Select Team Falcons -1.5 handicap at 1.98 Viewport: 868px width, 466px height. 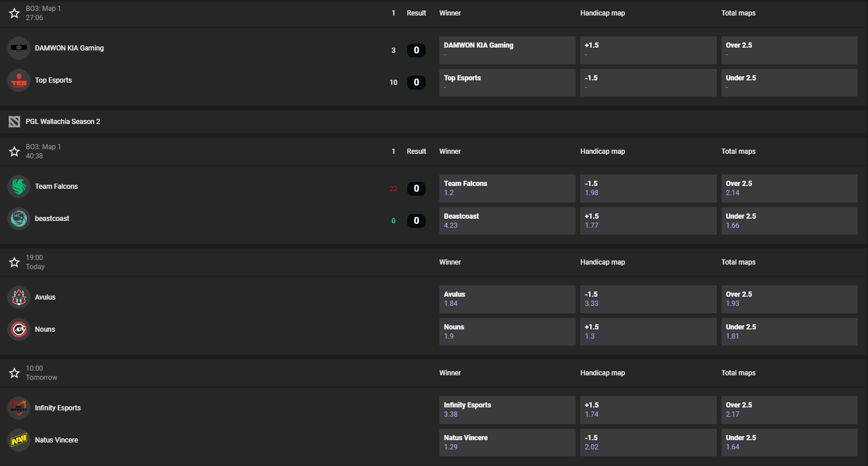click(649, 188)
